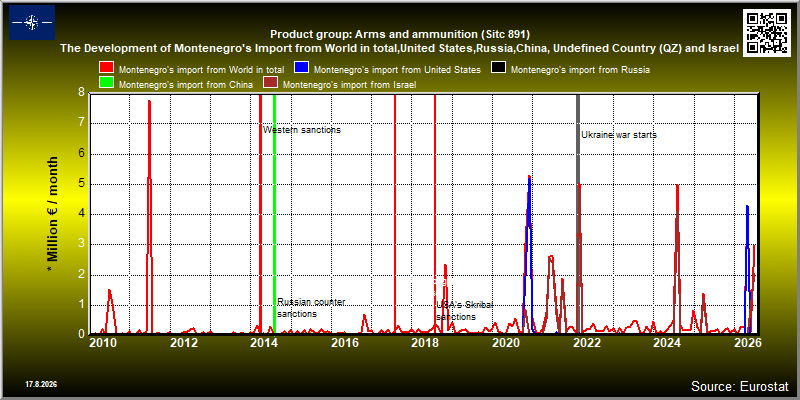Click the date stamp 17.8.2026
This screenshot has width=800, height=400.
click(41, 384)
